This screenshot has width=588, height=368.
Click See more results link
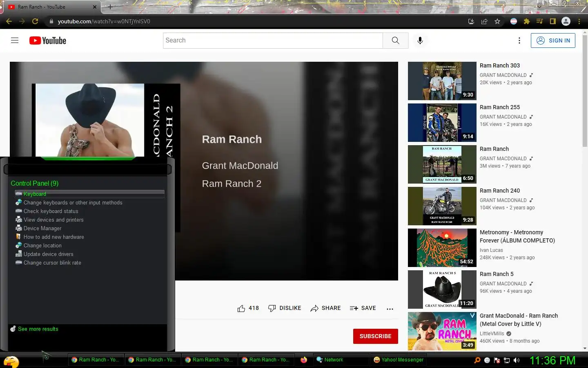point(38,329)
